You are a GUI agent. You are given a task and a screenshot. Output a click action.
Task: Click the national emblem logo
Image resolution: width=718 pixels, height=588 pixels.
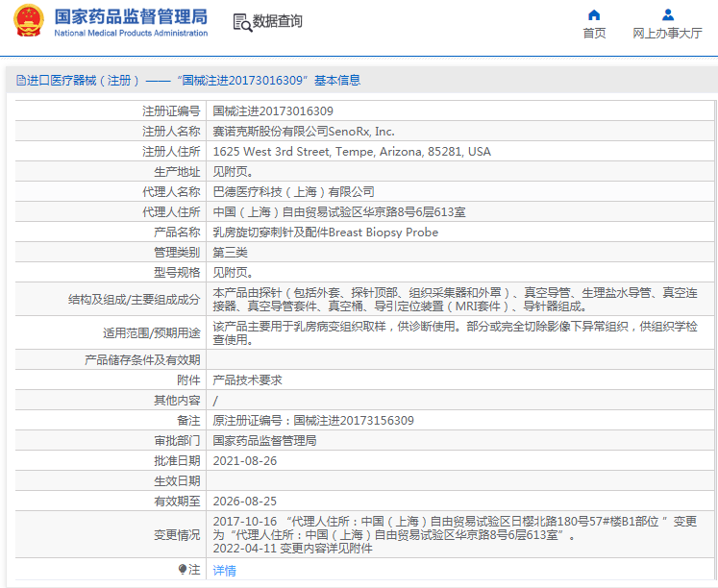tap(27, 22)
